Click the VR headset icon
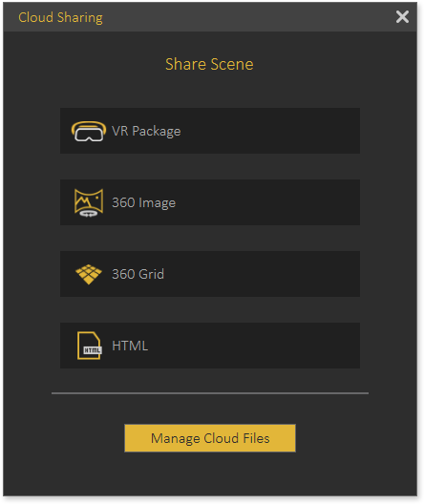The width and height of the screenshot is (424, 504). click(89, 131)
